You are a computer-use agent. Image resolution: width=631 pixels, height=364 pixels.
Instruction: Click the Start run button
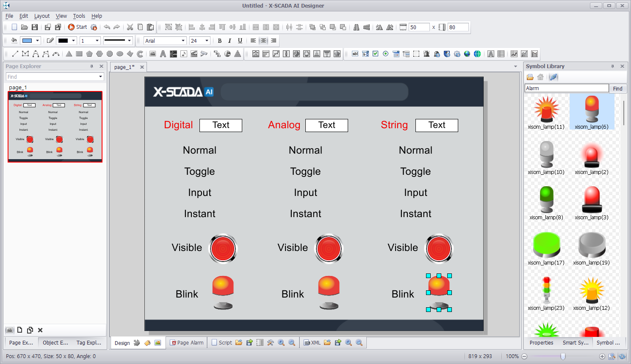click(x=77, y=27)
